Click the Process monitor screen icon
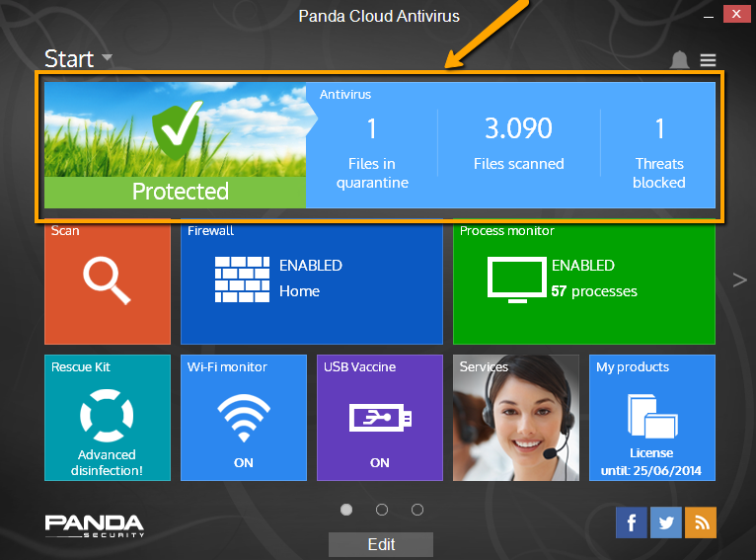 coord(517,280)
